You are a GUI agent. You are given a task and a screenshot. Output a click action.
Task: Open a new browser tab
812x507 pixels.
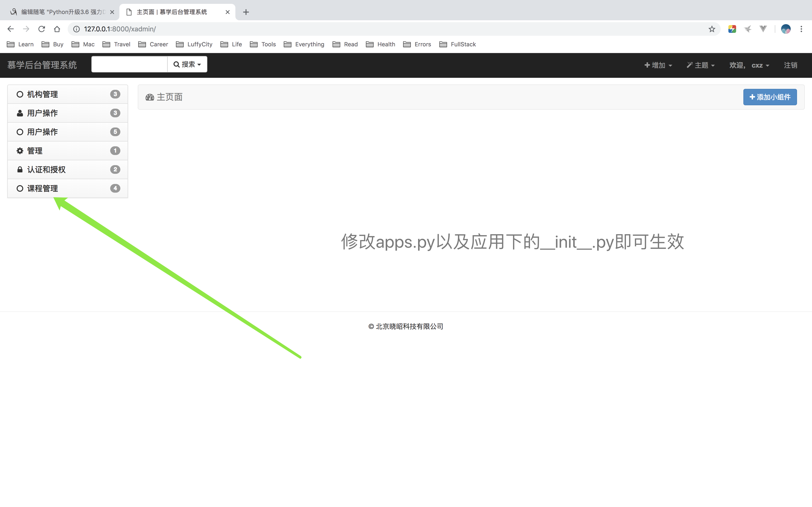tap(246, 12)
